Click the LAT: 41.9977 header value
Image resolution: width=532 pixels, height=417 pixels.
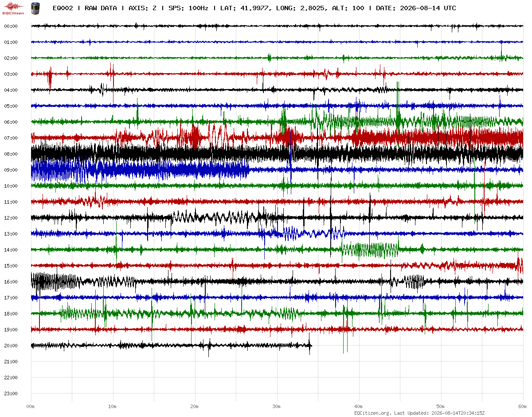pyautogui.click(x=244, y=8)
